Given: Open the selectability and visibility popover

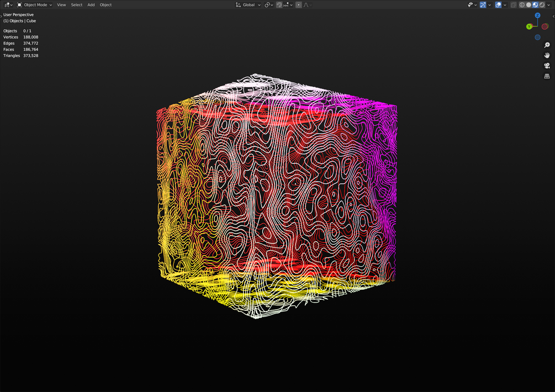Looking at the screenshot, I should coord(472,5).
